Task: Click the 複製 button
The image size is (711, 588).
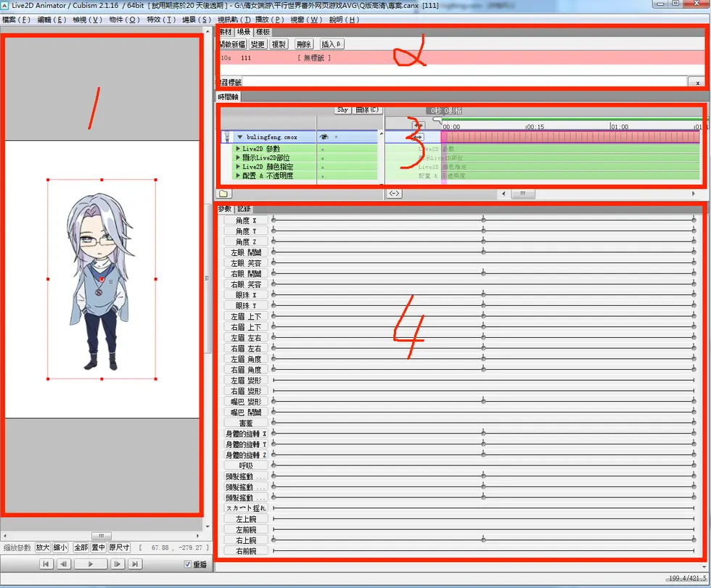Action: coord(279,44)
